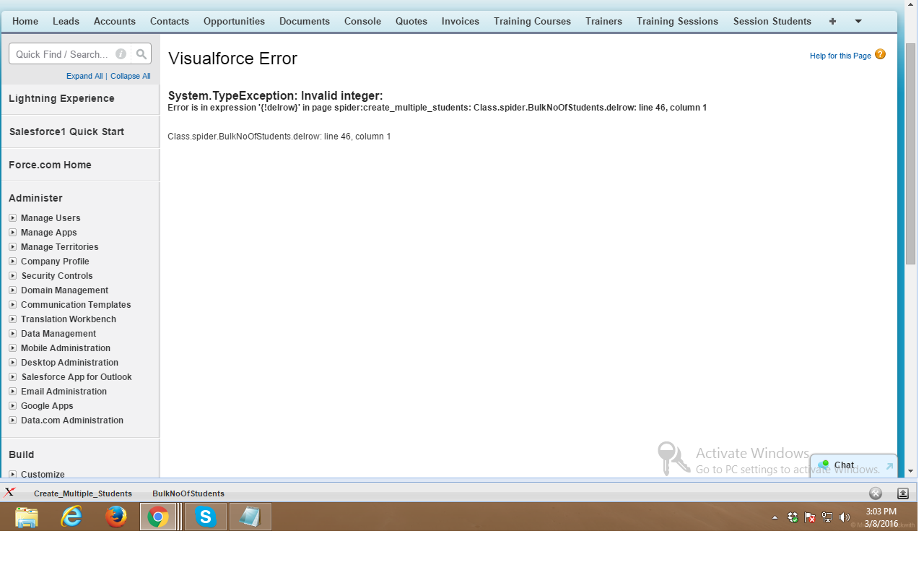The height and width of the screenshot is (578, 924).
Task: Pop out the Chat widget arrow icon
Action: (889, 467)
